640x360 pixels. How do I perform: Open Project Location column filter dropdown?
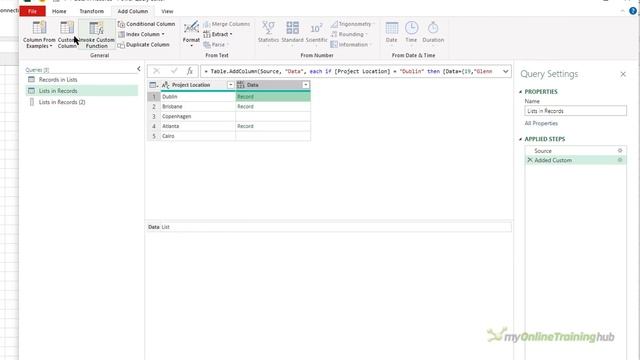[231, 85]
